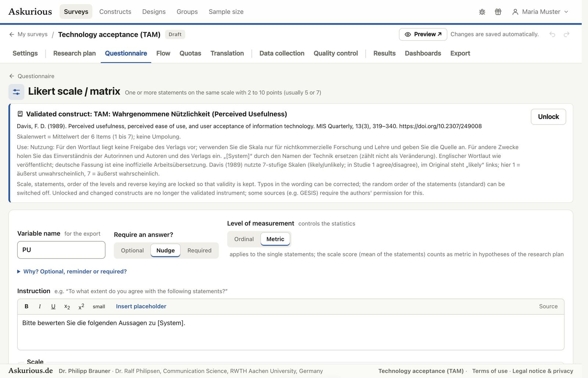The width and height of the screenshot is (588, 378).
Task: Open the Flow tab
Action: tap(163, 53)
